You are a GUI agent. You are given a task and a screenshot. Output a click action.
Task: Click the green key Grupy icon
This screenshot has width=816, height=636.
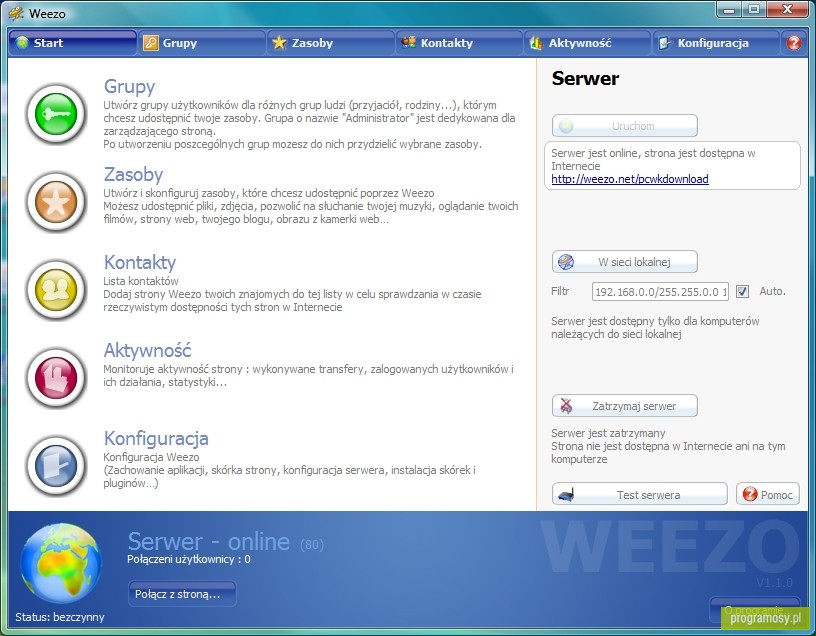tap(56, 113)
